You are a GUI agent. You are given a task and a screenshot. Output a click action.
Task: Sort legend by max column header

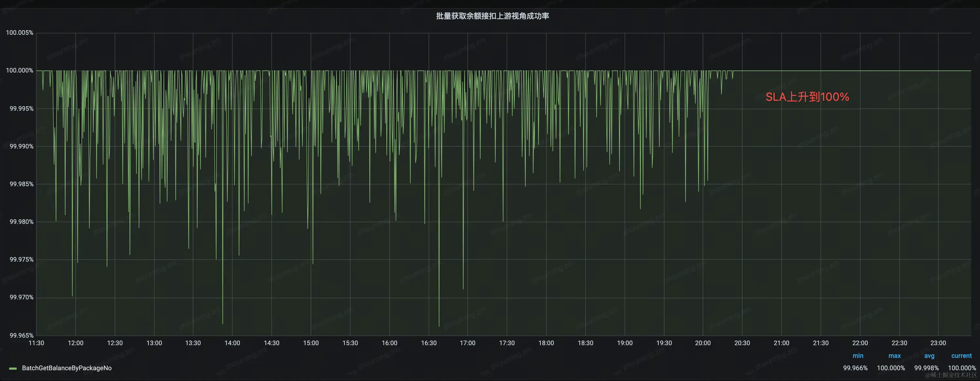click(894, 356)
